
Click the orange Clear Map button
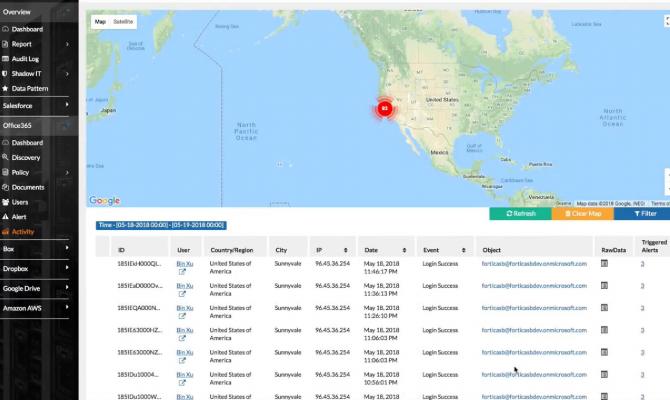[x=583, y=213]
